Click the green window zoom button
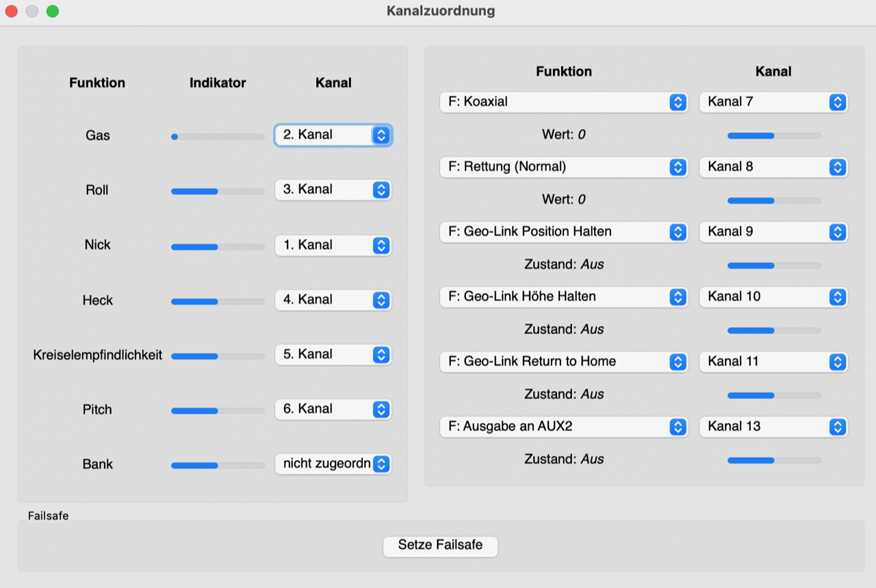Image resolution: width=876 pixels, height=588 pixels. [x=53, y=11]
